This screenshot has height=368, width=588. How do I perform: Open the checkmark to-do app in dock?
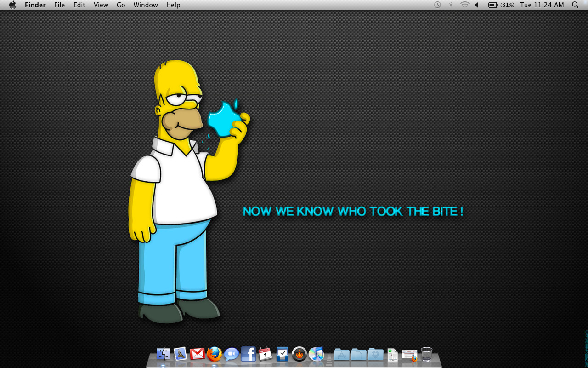[x=283, y=354]
